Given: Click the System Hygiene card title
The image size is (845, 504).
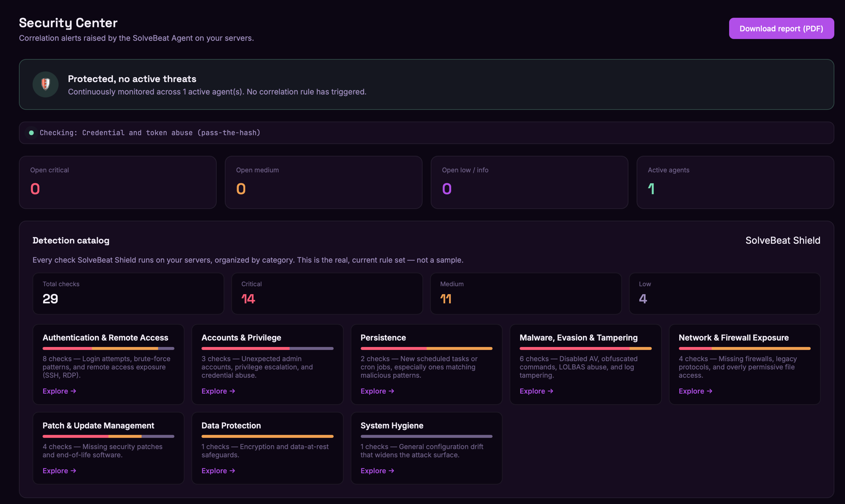Looking at the screenshot, I should (392, 425).
